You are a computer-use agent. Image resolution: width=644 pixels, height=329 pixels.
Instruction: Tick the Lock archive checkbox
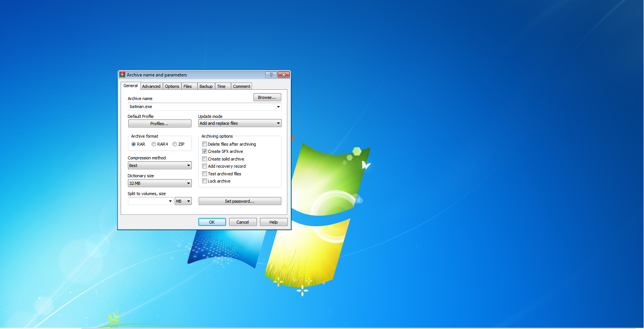205,181
